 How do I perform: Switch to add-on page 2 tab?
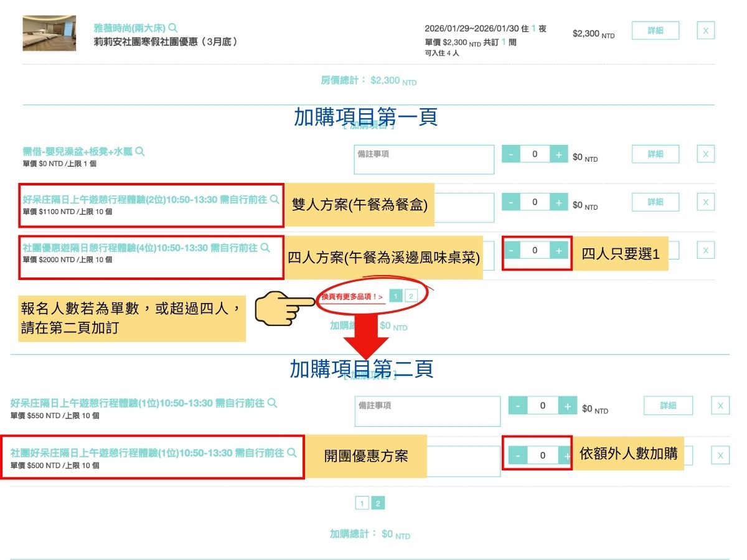(410, 296)
